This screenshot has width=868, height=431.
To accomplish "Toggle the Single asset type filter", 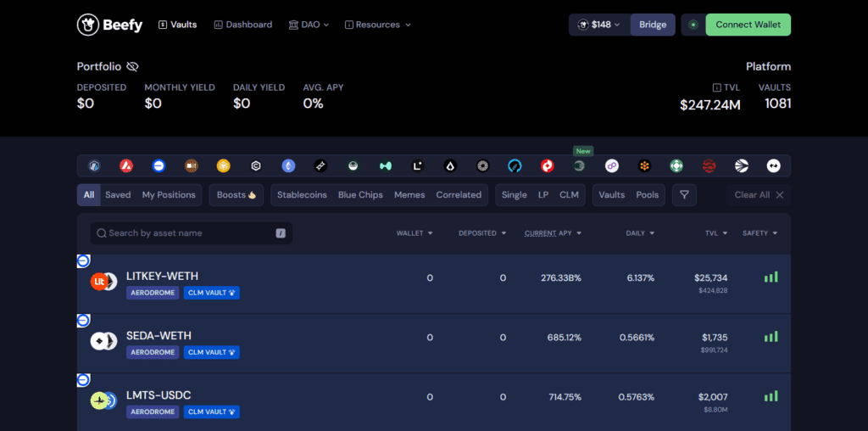I will (515, 195).
